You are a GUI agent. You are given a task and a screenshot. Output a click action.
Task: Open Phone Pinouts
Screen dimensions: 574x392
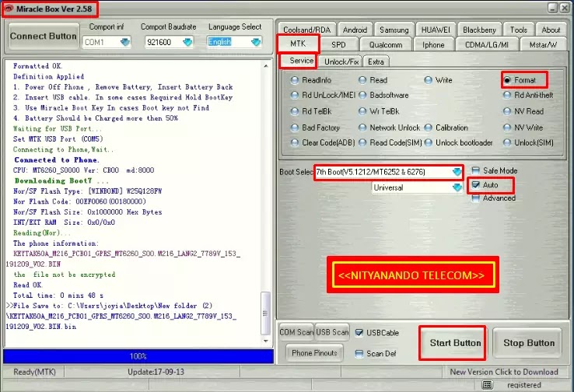pyautogui.click(x=314, y=353)
